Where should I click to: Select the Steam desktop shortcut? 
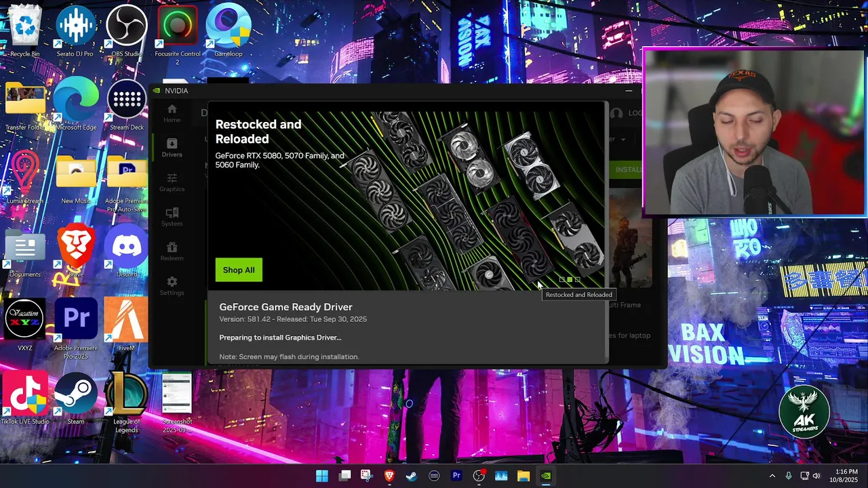[x=75, y=399]
